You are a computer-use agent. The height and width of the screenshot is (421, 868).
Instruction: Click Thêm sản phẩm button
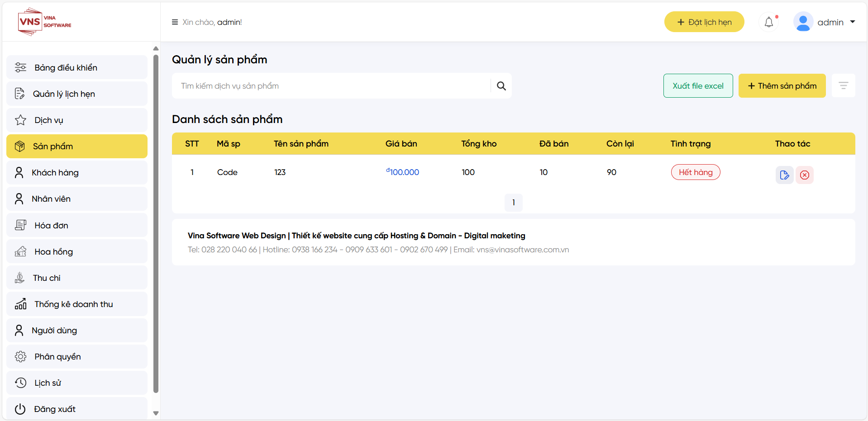pyautogui.click(x=782, y=85)
